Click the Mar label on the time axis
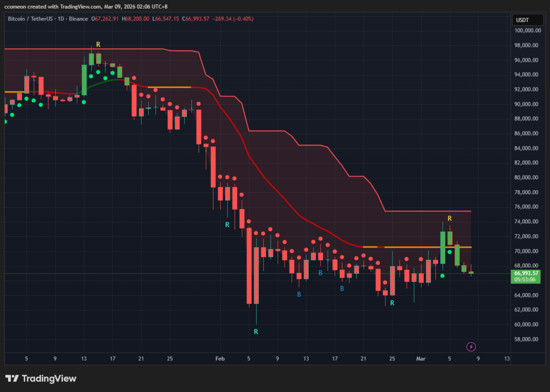The width and height of the screenshot is (550, 392). [x=421, y=359]
